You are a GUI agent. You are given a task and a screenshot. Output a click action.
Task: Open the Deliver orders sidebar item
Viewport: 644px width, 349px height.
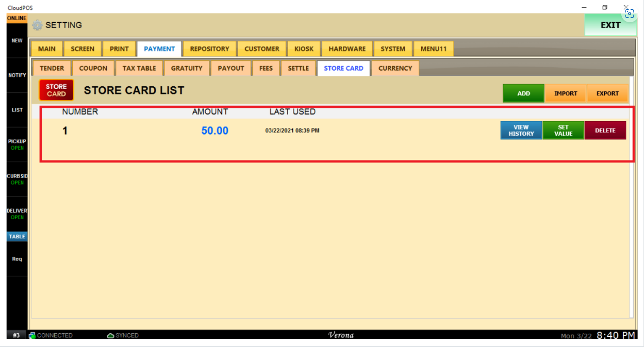(x=17, y=214)
